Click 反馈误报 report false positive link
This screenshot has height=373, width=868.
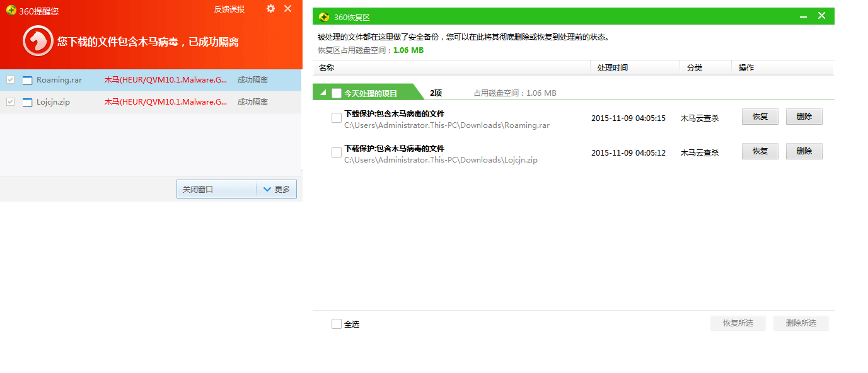coord(229,9)
